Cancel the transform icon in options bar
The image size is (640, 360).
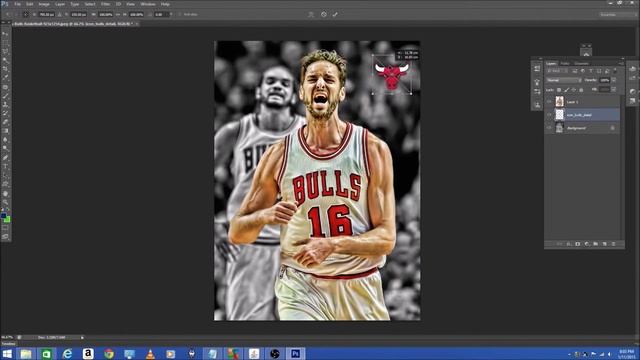coord(324,14)
